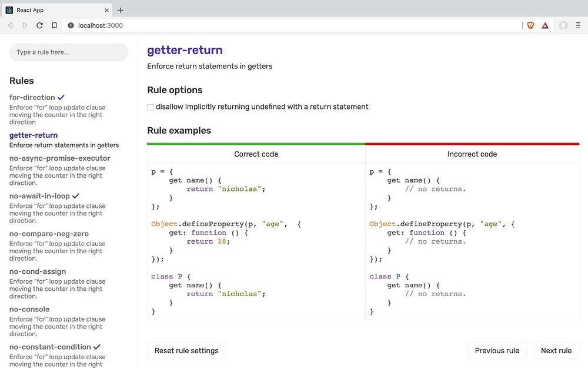Go to the Next rule
Image resolution: width=588 pixels, height=368 pixels.
click(556, 350)
